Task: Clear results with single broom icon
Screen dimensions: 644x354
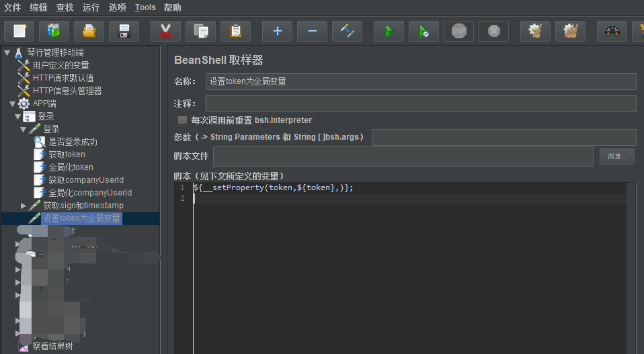Action: pos(535,31)
